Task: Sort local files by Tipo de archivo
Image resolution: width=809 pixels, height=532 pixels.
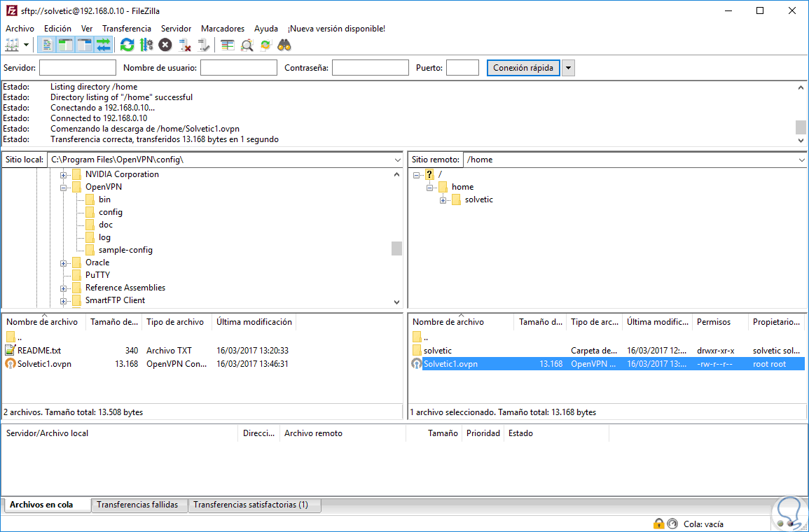Action: click(x=177, y=322)
